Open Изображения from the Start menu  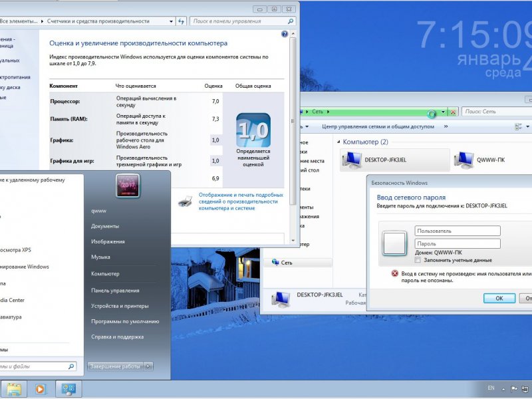[108, 241]
